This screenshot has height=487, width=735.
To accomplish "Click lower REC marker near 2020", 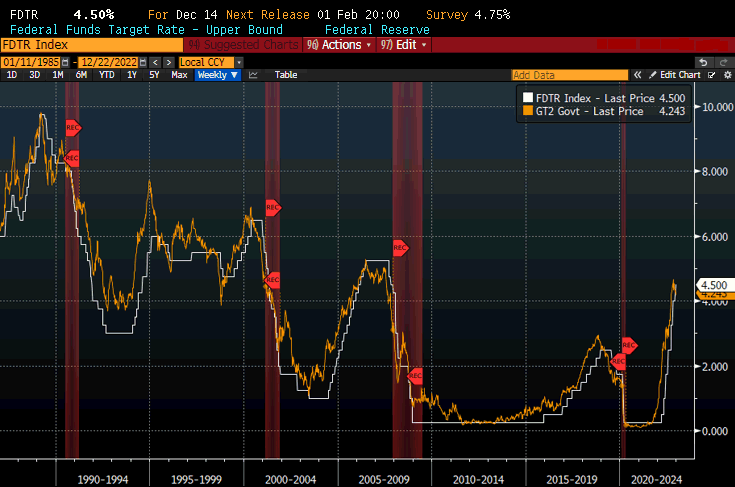I will tap(618, 361).
